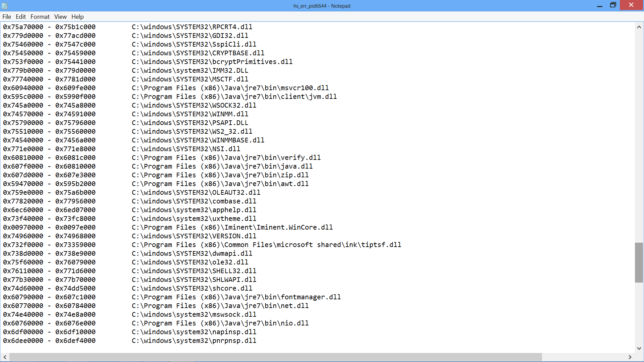Open the File menu
644x362 pixels.
point(7,17)
